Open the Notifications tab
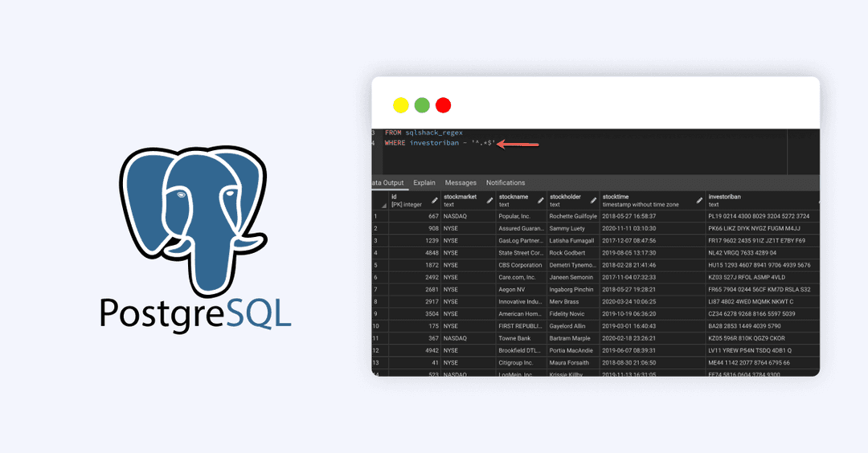The height and width of the screenshot is (453, 868). [x=506, y=183]
